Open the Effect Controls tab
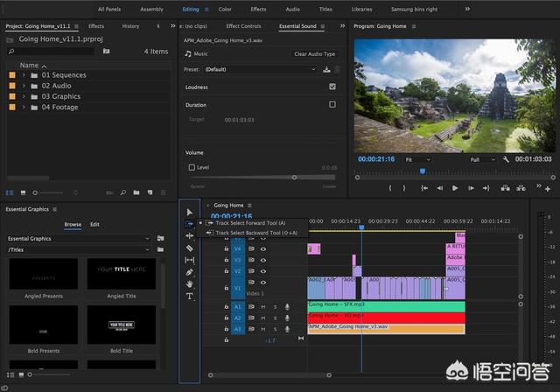The image size is (560, 392). click(243, 26)
